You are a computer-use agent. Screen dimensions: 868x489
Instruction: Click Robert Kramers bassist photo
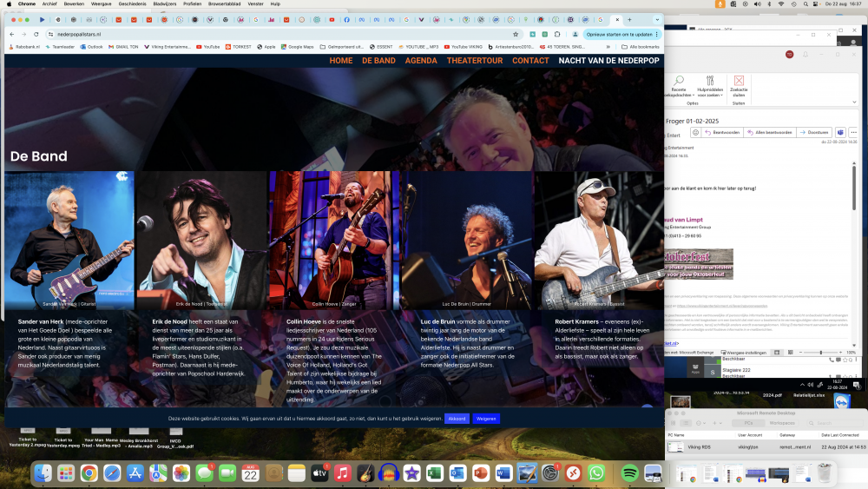(x=599, y=240)
